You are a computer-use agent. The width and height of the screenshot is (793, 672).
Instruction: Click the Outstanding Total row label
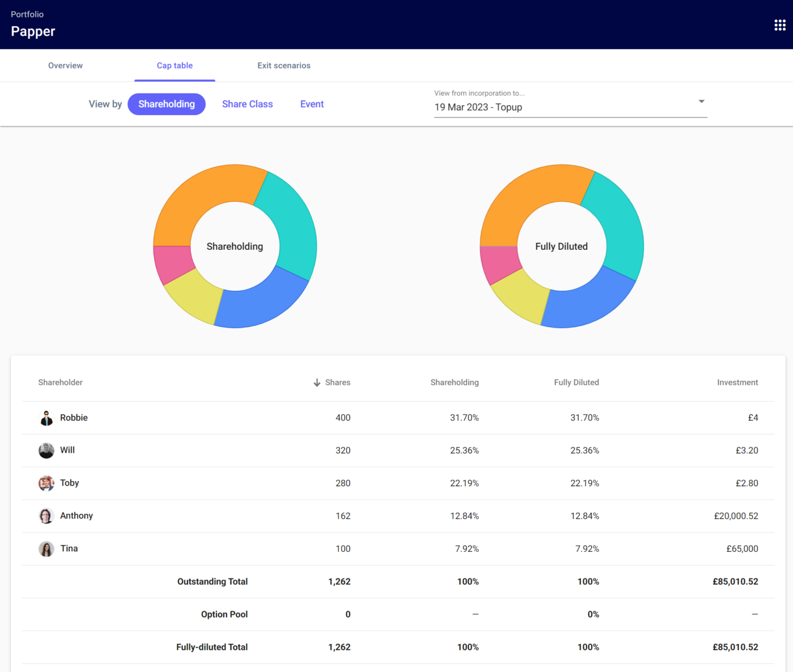pos(212,581)
